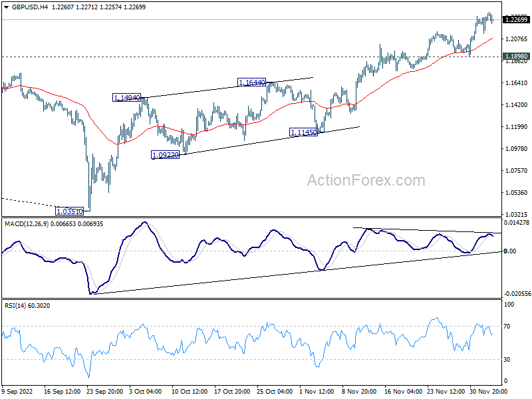Click the -0.020556 MACD scale value
The width and height of the screenshot is (532, 399).
tap(517, 294)
